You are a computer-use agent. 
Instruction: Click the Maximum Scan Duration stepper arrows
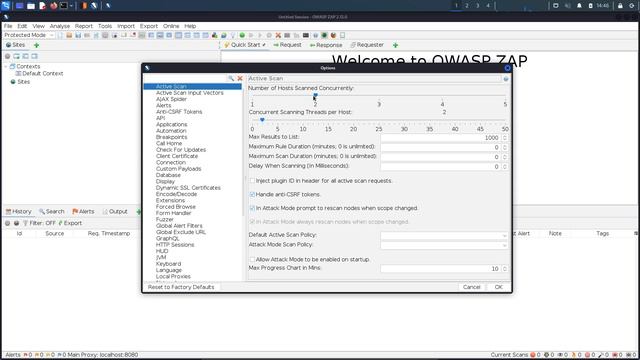[505, 157]
